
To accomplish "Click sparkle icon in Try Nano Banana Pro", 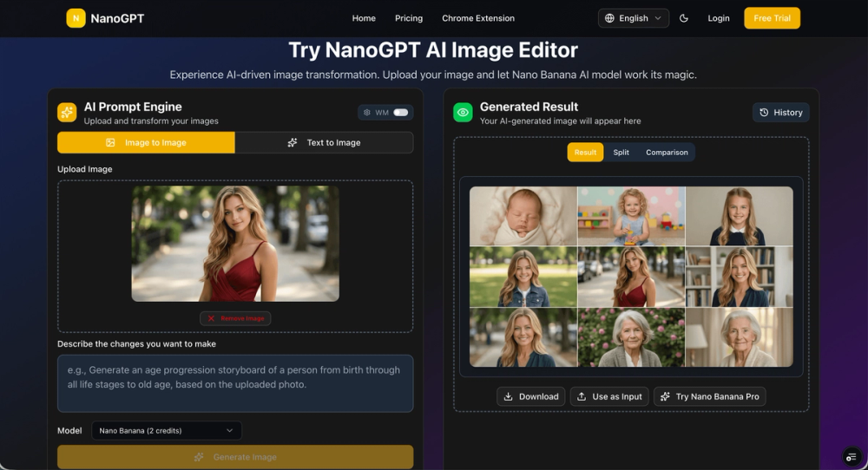I will pos(665,396).
